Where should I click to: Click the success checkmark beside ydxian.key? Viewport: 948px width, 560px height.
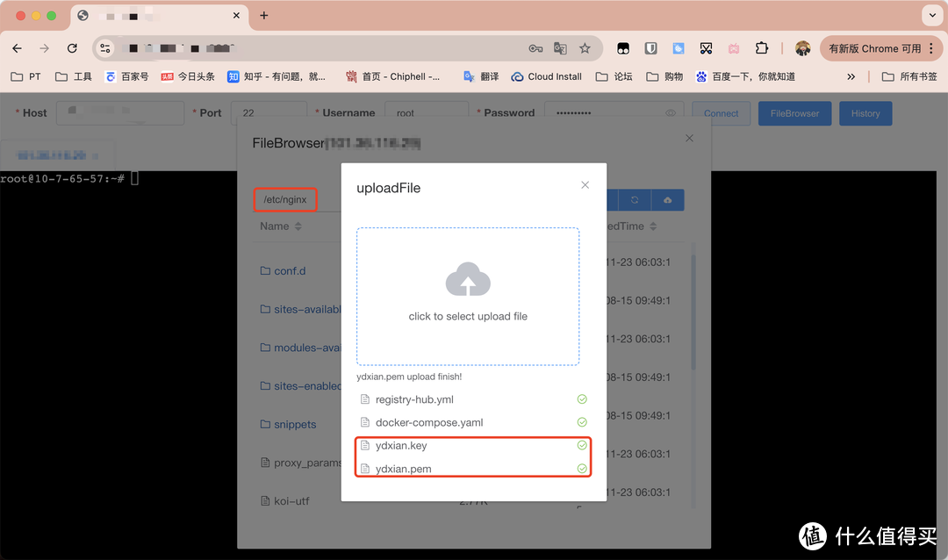pos(582,446)
